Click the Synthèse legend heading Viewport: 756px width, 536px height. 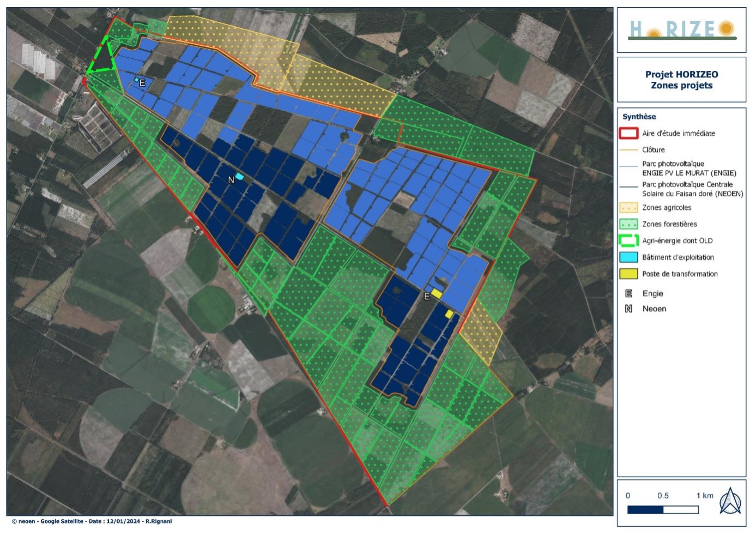tap(639, 117)
